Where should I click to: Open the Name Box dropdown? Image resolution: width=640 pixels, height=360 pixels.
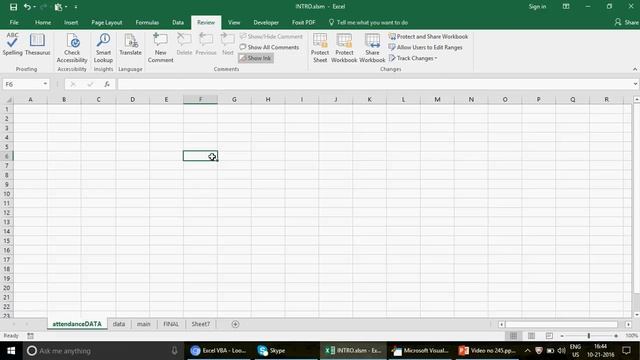(45, 84)
